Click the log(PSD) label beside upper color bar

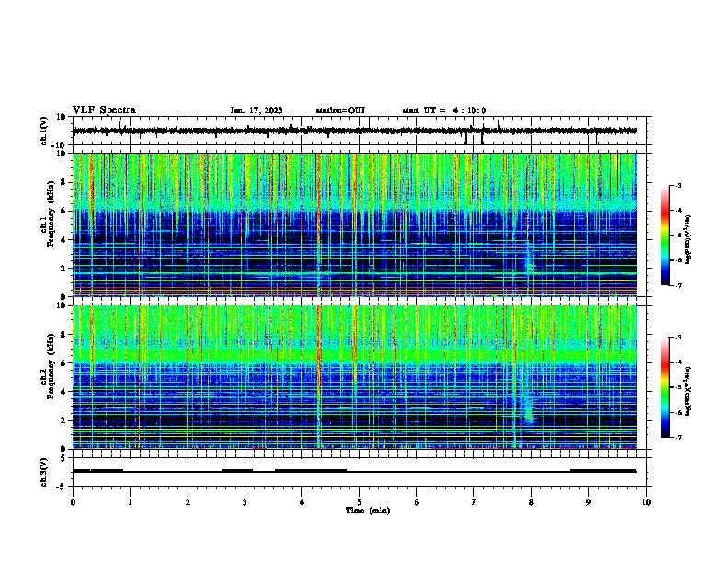tap(688, 239)
